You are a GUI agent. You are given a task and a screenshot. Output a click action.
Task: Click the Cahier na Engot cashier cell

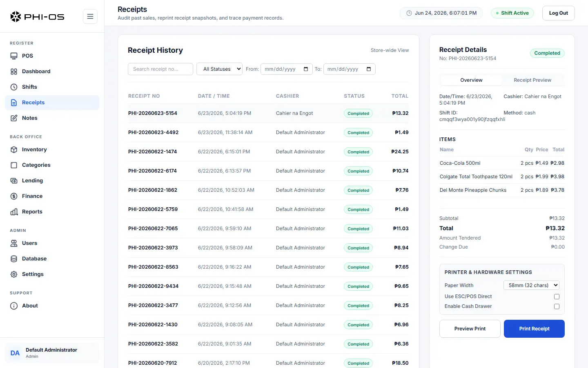(x=294, y=113)
